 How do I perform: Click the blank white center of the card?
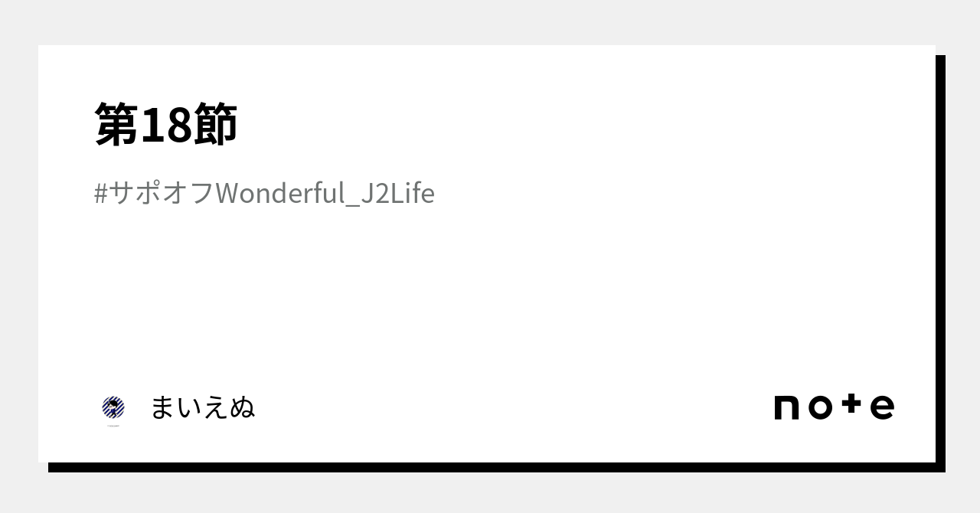487,291
